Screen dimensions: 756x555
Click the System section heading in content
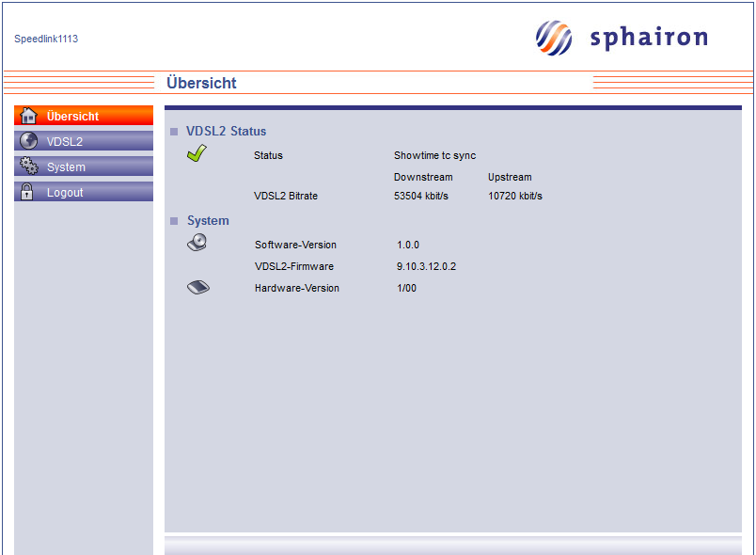tap(208, 221)
